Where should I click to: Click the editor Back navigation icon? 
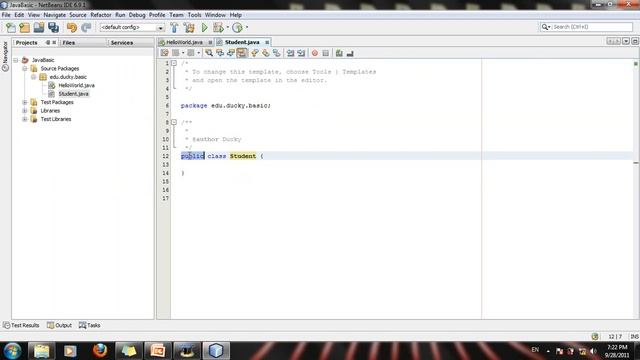pos(176,53)
